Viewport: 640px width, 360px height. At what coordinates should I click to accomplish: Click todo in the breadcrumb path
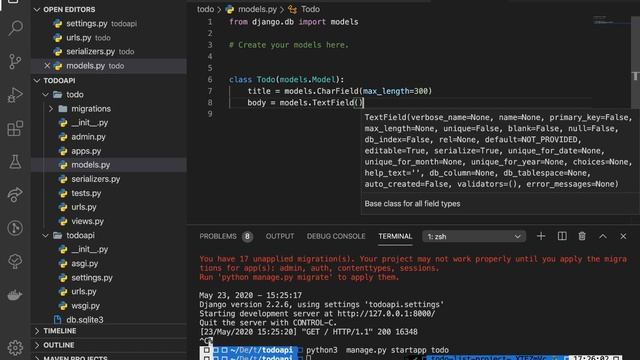(205, 9)
